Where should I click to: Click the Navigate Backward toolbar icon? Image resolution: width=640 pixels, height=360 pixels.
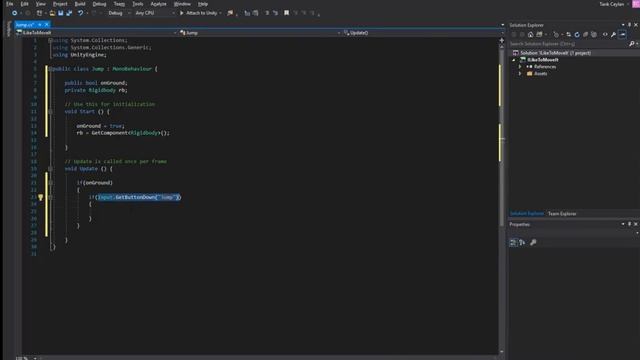click(x=14, y=13)
